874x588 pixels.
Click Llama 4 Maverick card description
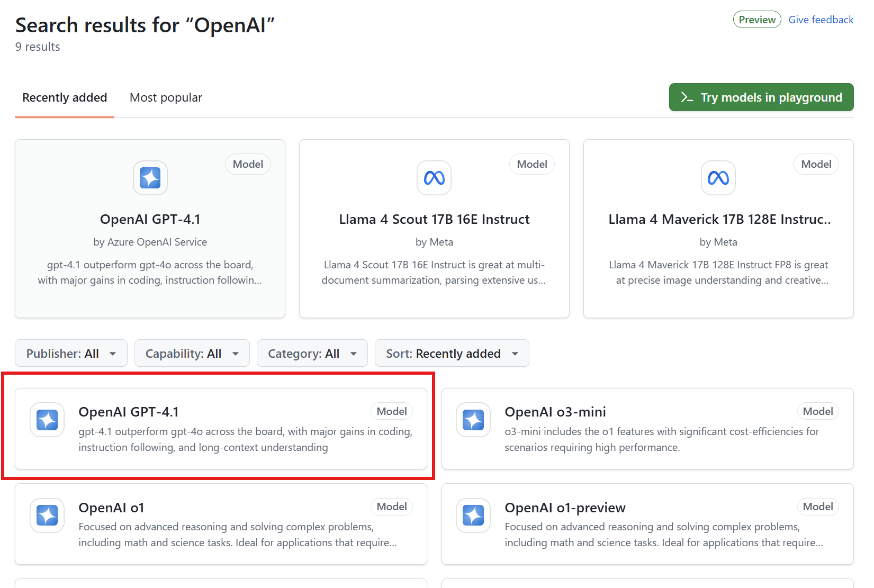[719, 273]
